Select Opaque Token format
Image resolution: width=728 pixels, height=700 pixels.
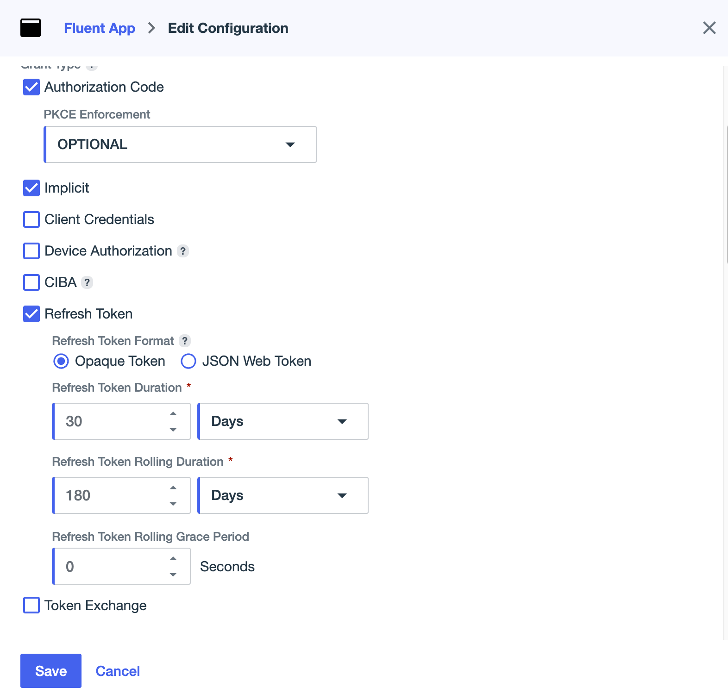pyautogui.click(x=61, y=361)
